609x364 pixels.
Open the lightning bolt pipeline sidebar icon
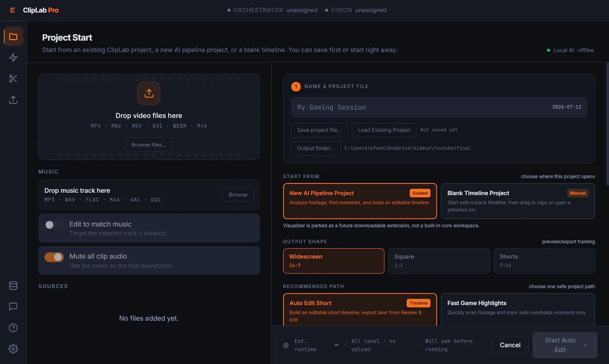point(13,57)
